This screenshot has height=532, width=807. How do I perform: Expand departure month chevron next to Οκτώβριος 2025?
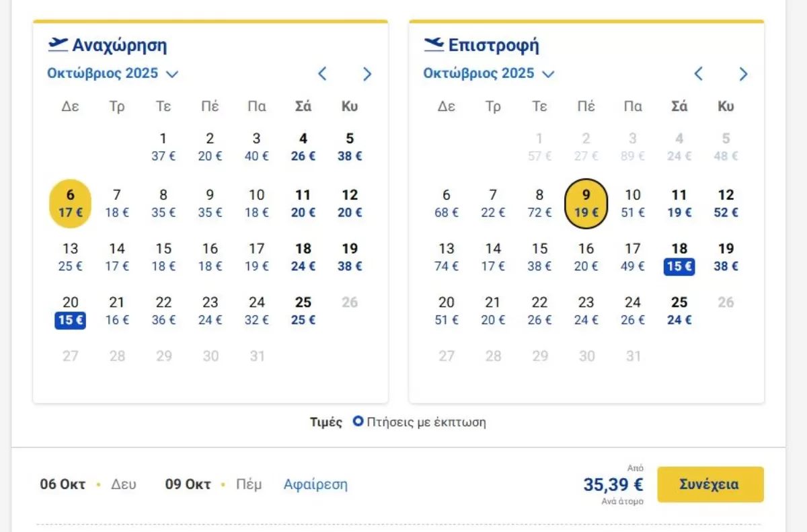172,74
